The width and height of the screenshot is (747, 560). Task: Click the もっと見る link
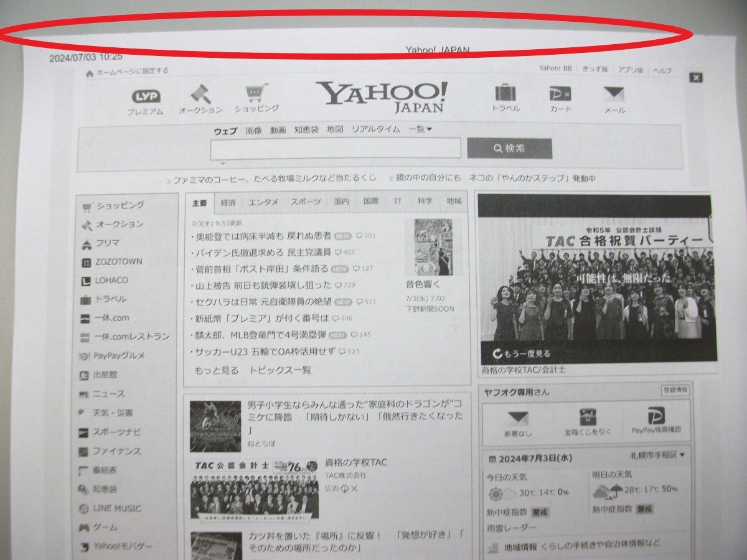pyautogui.click(x=216, y=370)
